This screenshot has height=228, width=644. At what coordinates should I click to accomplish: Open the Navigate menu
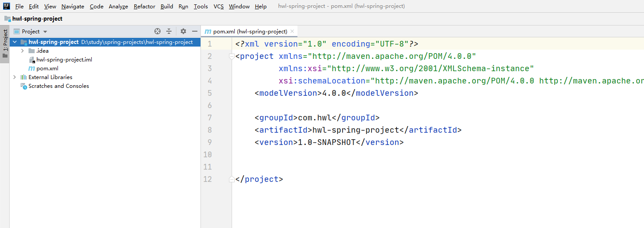[x=73, y=7]
